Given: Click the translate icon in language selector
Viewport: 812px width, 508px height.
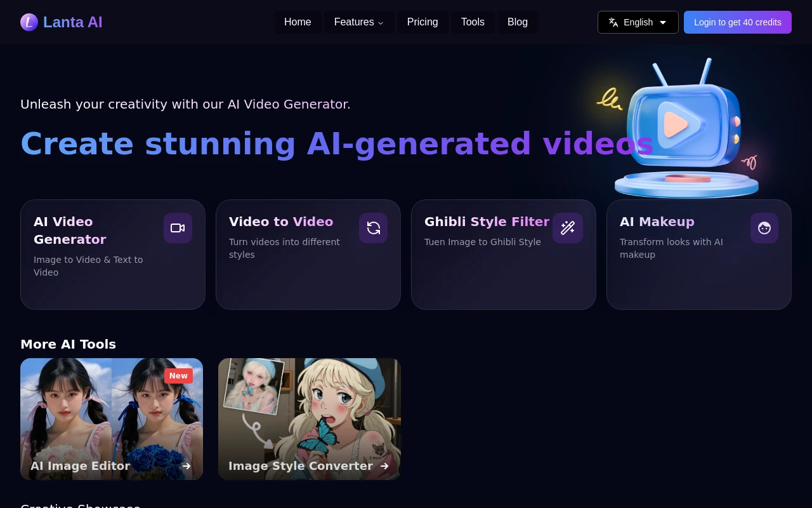Looking at the screenshot, I should (613, 22).
